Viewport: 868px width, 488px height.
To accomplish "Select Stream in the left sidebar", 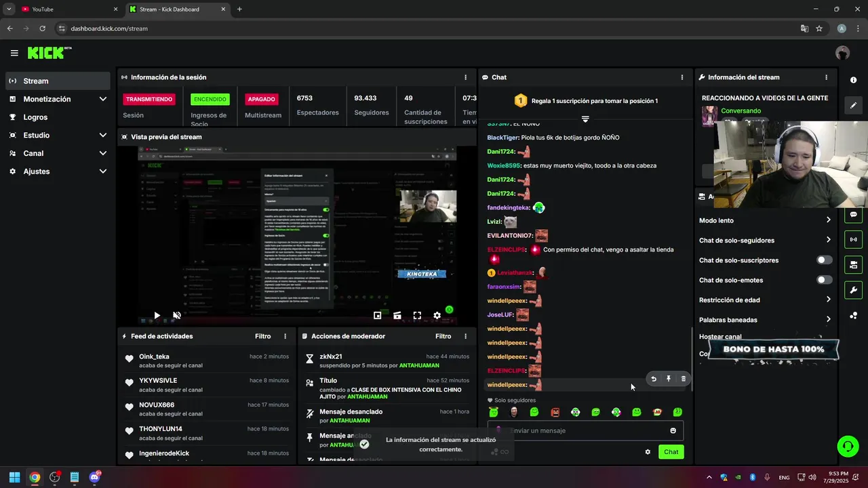I will pos(57,81).
